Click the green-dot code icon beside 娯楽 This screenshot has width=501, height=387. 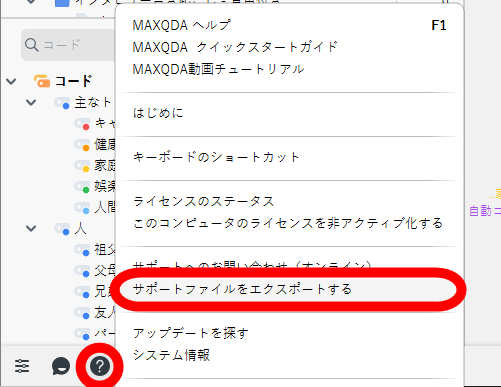(82, 187)
